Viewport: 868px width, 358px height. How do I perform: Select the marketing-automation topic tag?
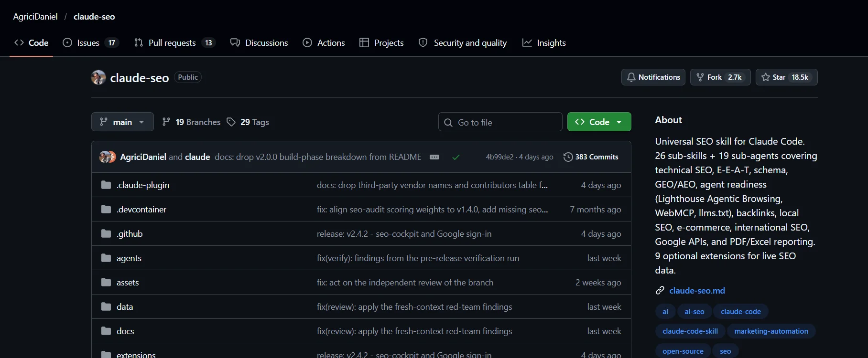pos(771,331)
